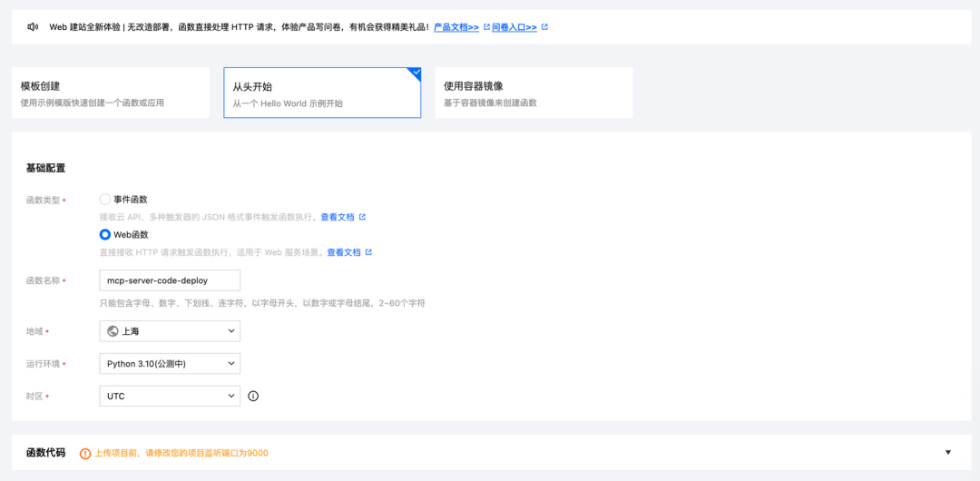Focus the 函数名称 input field
Screen dimensions: 980x481
(x=170, y=280)
